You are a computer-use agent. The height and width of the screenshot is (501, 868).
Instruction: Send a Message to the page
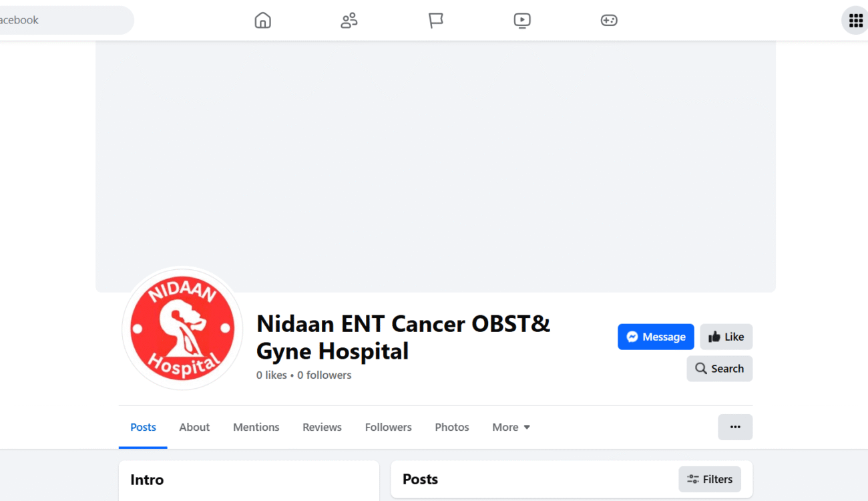(656, 337)
